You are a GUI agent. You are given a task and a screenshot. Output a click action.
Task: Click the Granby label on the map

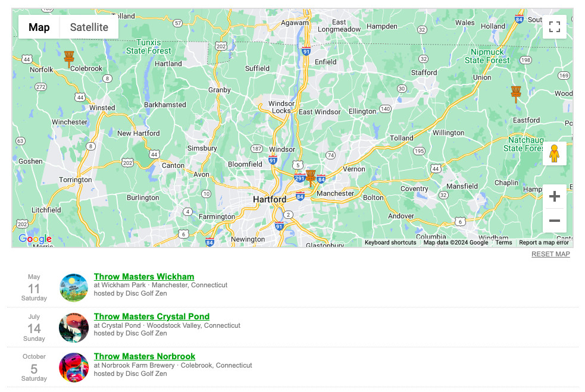coord(220,90)
